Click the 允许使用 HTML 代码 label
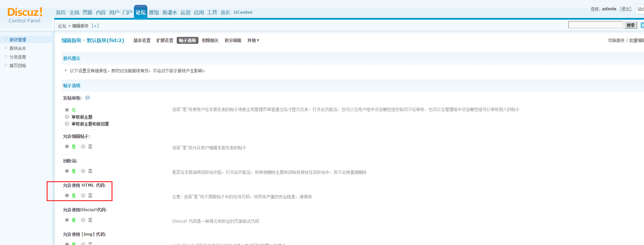 pos(84,185)
